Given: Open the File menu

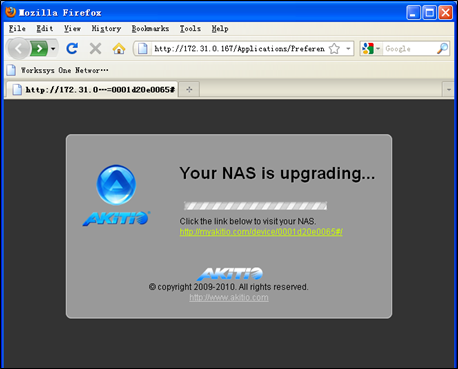Looking at the screenshot, I should point(17,29).
